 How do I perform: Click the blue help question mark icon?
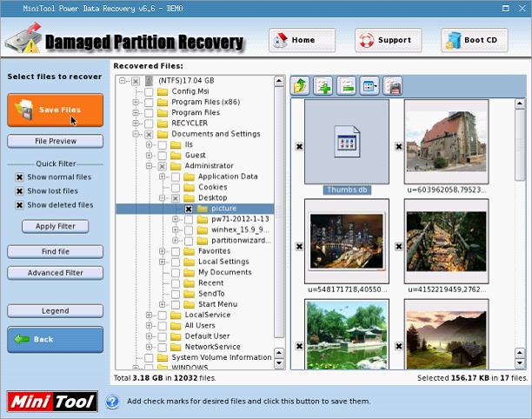pos(112,402)
